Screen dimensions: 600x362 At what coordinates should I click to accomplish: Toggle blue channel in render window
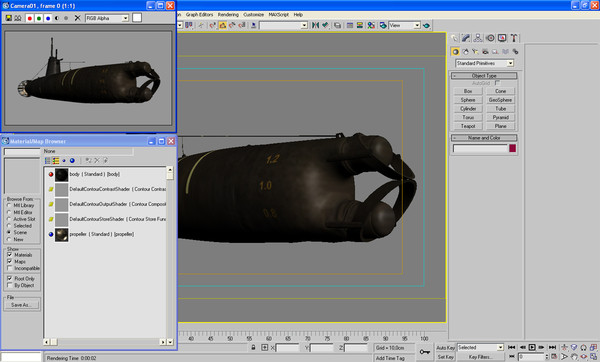[48, 18]
